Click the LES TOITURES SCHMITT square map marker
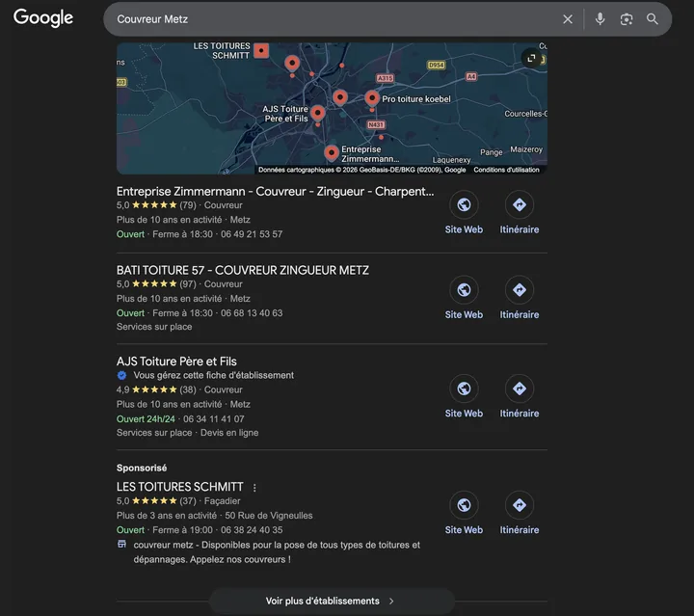The height and width of the screenshot is (616, 694). pos(261,50)
